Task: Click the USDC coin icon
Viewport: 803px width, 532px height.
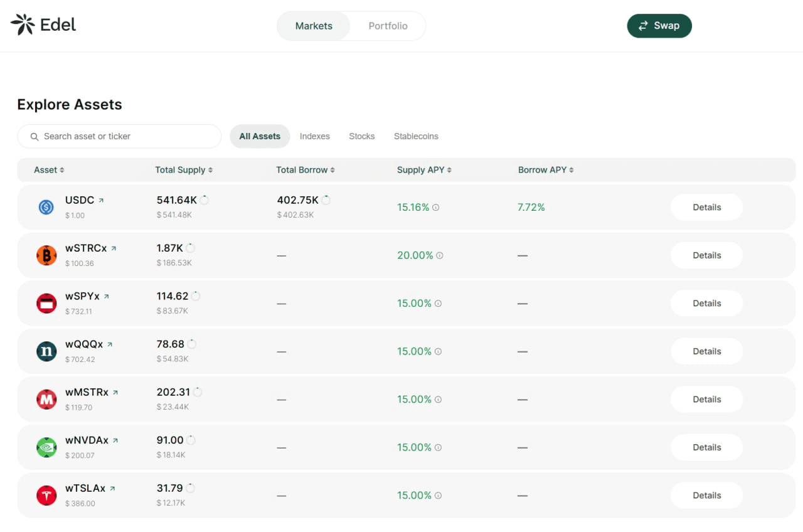Action: (46, 207)
